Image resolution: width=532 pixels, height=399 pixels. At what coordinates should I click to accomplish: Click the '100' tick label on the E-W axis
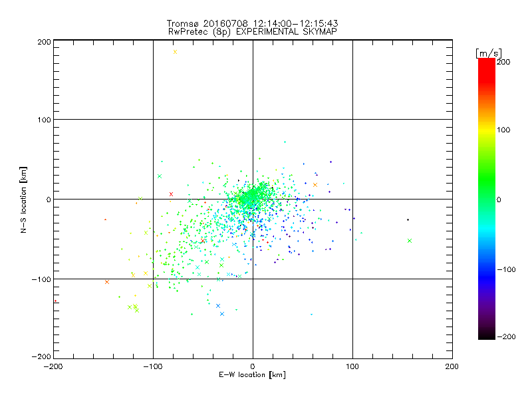tap(352, 366)
